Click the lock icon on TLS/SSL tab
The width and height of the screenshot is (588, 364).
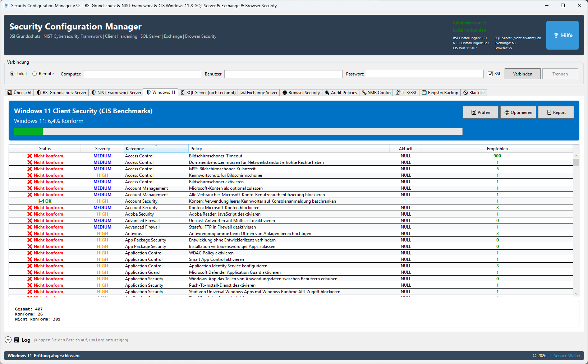coord(398,93)
